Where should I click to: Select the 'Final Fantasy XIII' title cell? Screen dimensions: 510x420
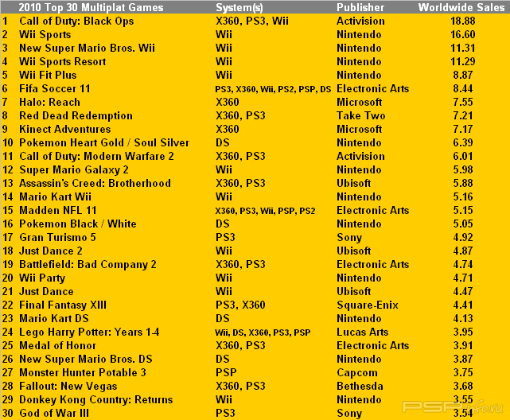click(64, 305)
